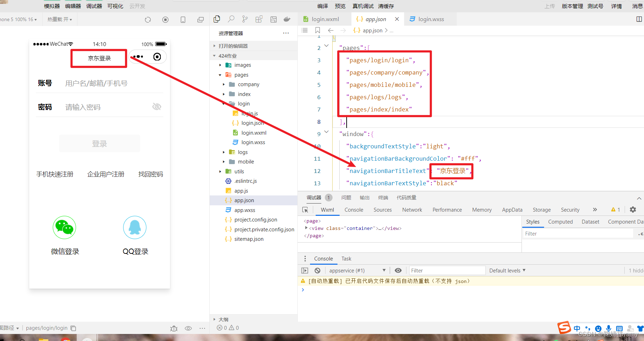The width and height of the screenshot is (644, 341).
Task: Open explorer more actions ellipsis
Action: (x=286, y=33)
